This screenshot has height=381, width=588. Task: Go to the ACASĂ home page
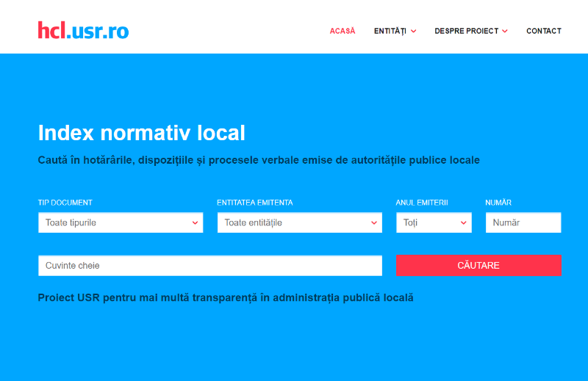click(x=342, y=31)
